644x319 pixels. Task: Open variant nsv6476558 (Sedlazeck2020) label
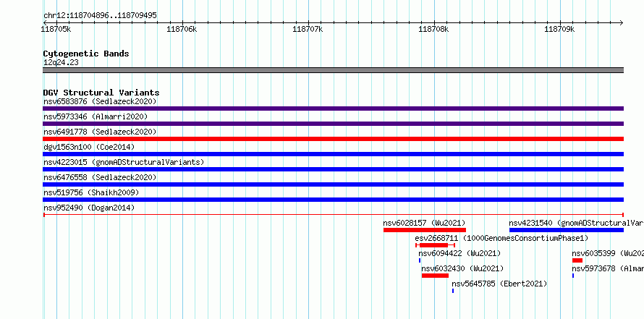click(x=100, y=177)
